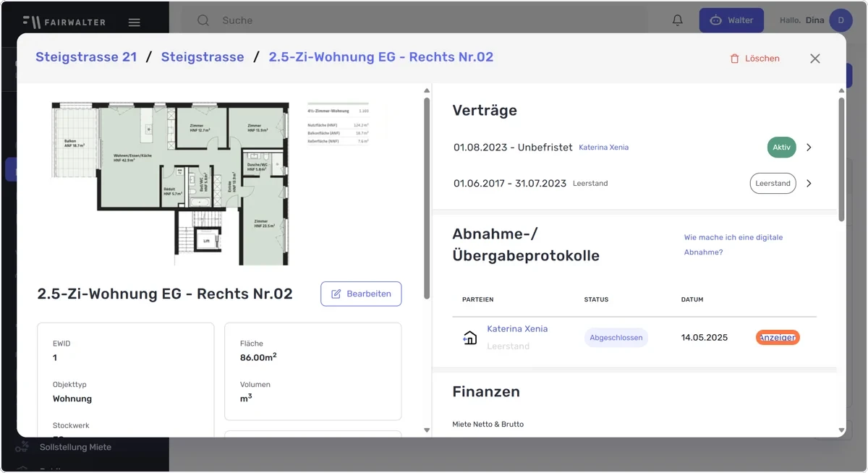Click the Verträge section heading

[x=485, y=111]
